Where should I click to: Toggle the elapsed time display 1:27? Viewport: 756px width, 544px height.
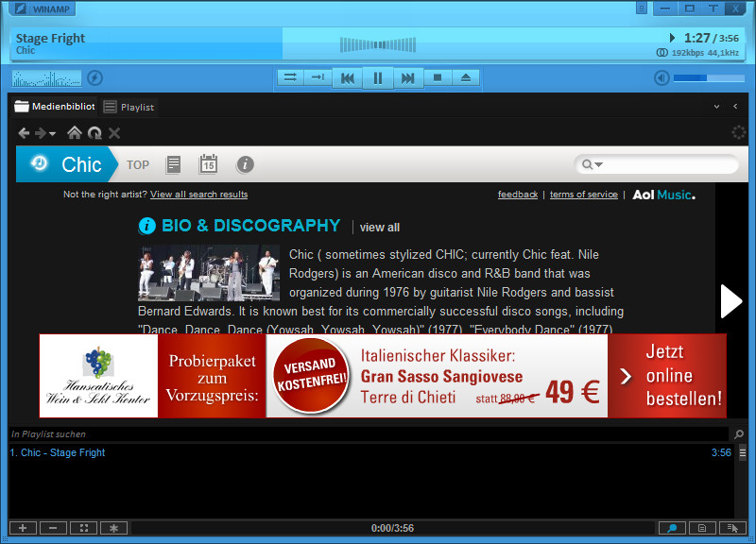[x=696, y=38]
